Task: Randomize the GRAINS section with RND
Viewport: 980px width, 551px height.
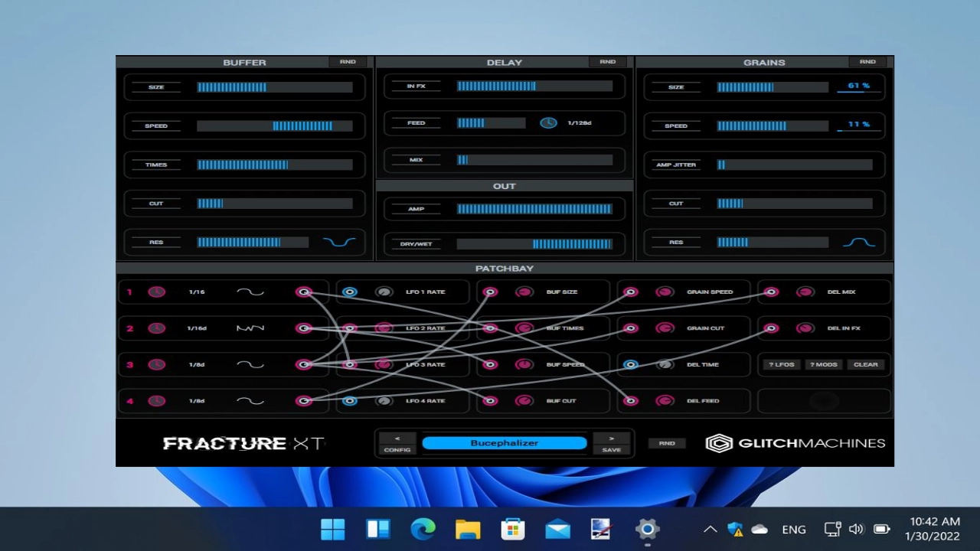Action: (x=867, y=62)
